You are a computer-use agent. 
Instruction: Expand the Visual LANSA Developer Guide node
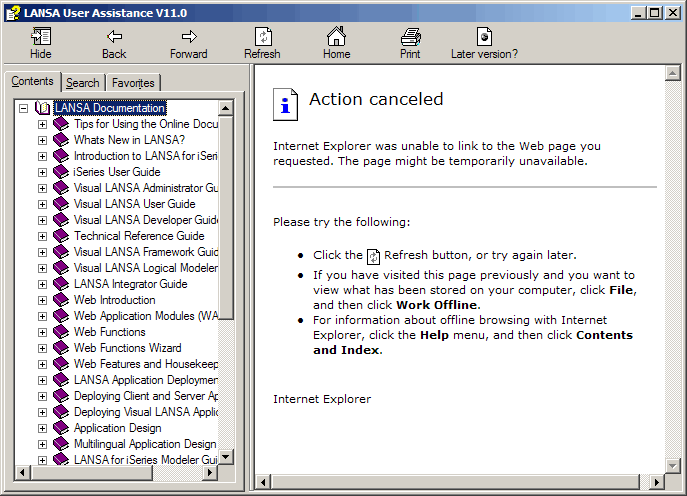[42, 220]
